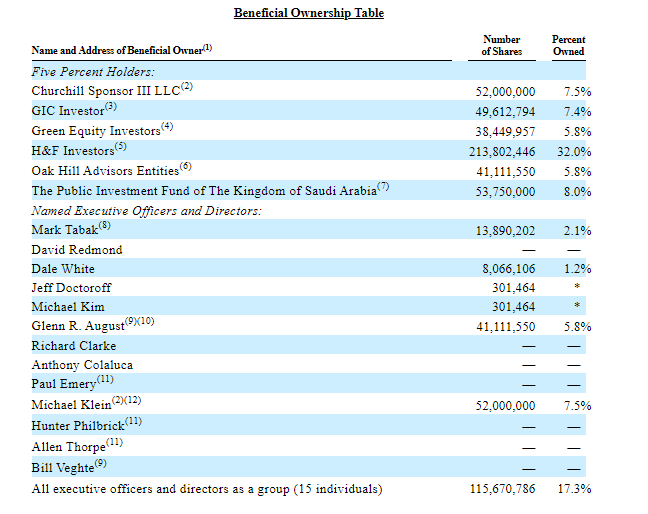Click "Allen Thorpe" name

coord(69,447)
